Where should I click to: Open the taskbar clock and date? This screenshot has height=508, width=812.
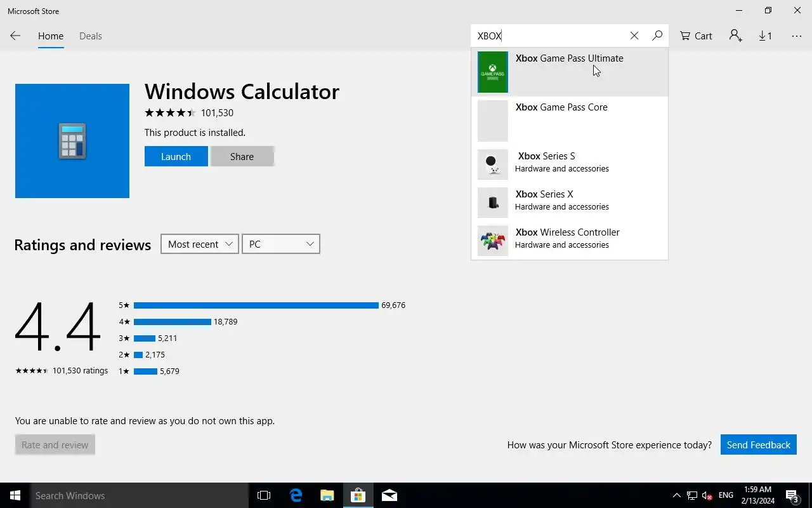pos(757,495)
